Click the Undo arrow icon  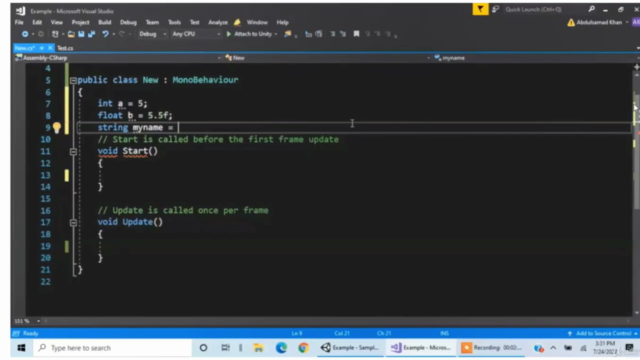tap(105, 34)
